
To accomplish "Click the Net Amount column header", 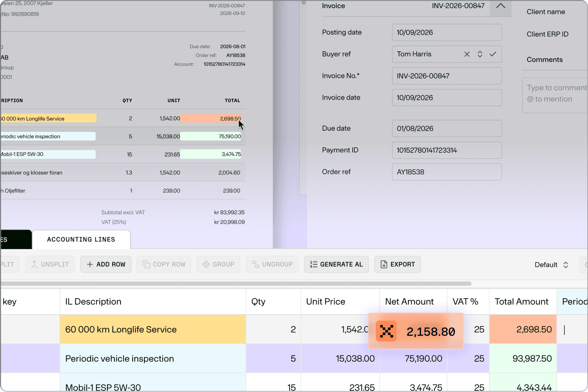I will point(413,302).
